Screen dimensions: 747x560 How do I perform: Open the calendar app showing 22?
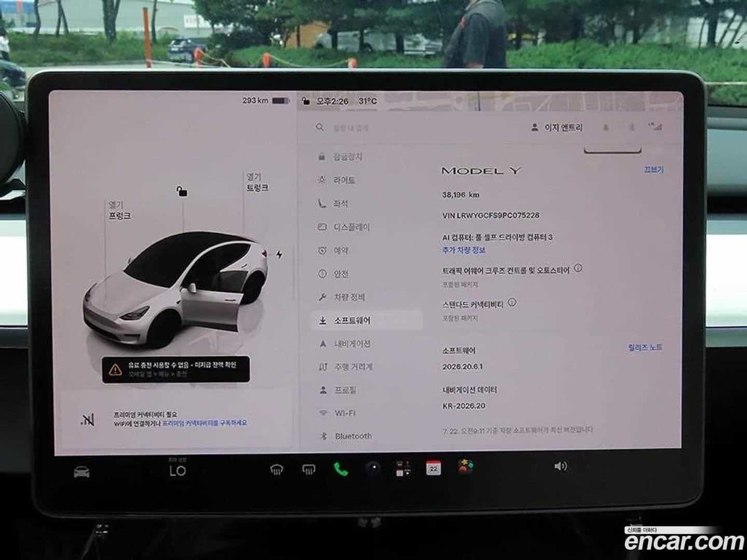434,468
